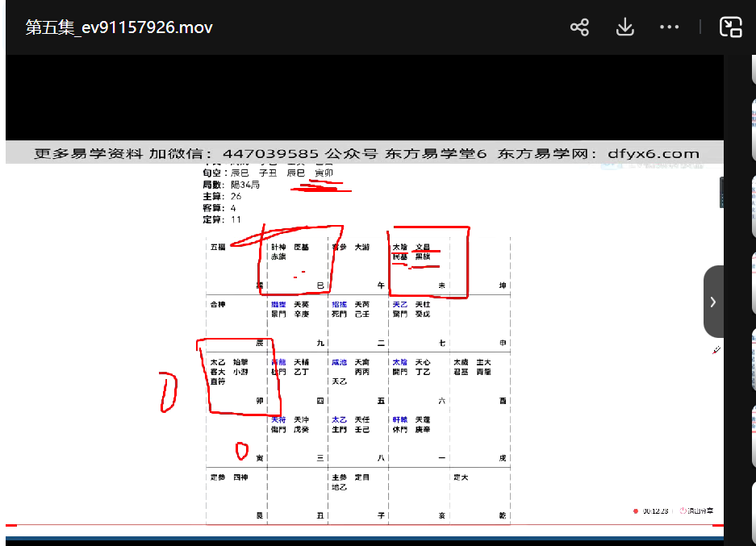Click the line 局數: 陽34局

[x=231, y=185]
